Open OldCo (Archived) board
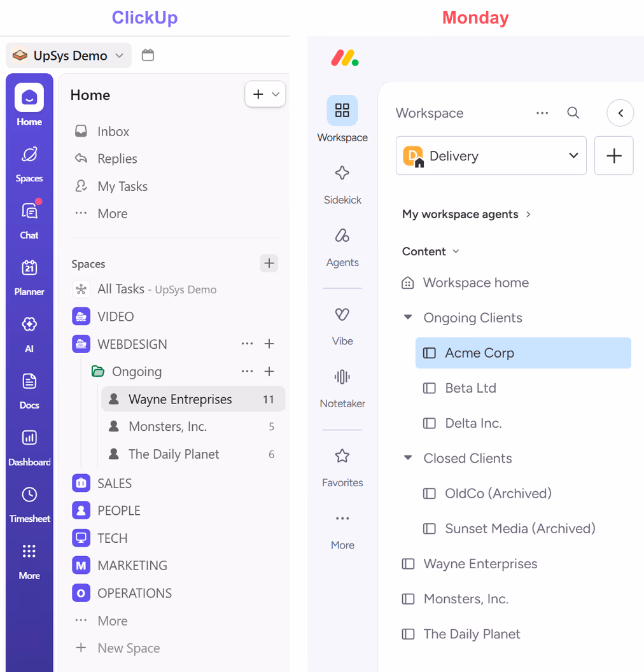This screenshot has height=672, width=644. pos(523,493)
